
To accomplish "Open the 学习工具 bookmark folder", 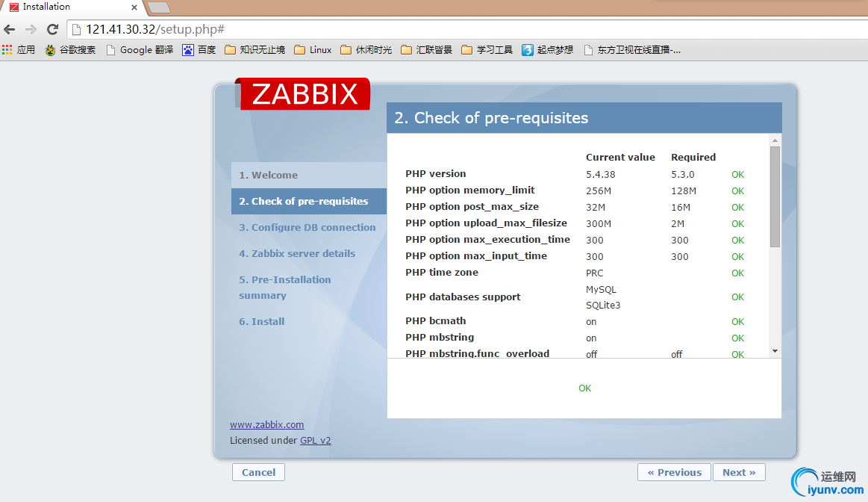I will point(487,50).
